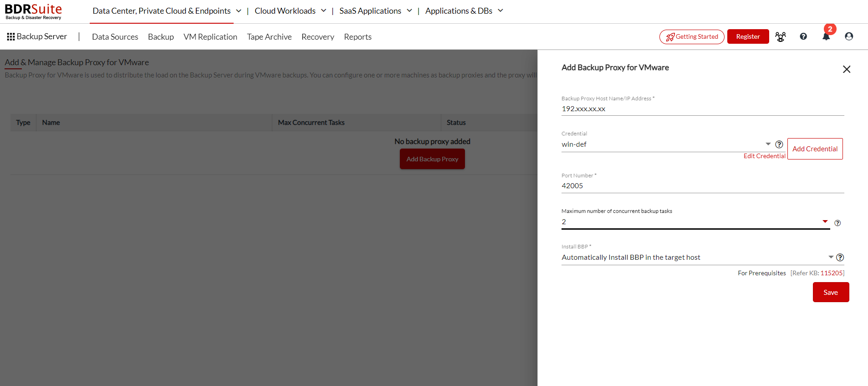Show help for the Credential field
This screenshot has width=868, height=386.
[x=779, y=144]
